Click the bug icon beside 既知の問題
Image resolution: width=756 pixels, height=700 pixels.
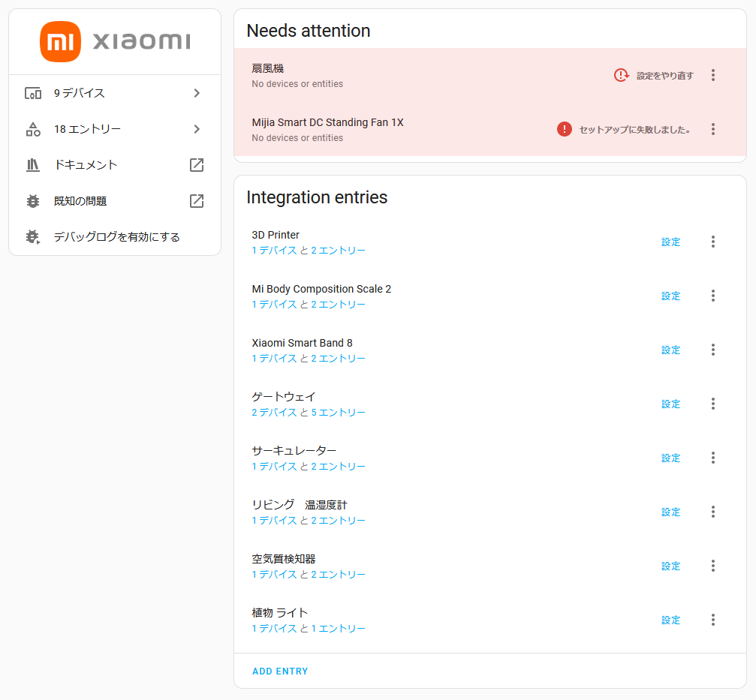[33, 201]
